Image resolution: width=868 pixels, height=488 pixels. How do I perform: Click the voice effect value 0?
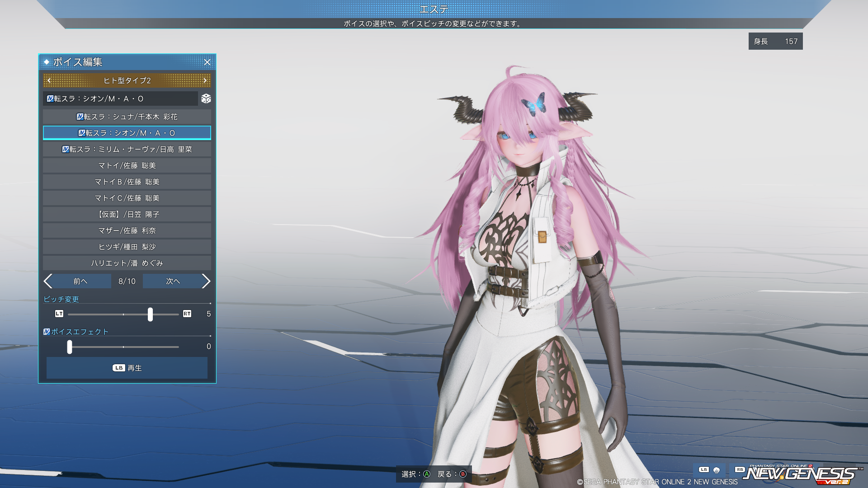click(x=208, y=346)
